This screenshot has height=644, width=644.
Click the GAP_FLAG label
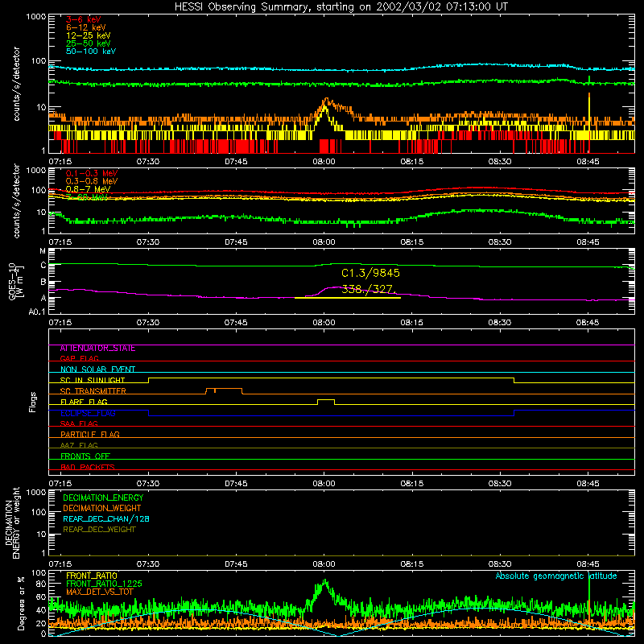(79, 358)
